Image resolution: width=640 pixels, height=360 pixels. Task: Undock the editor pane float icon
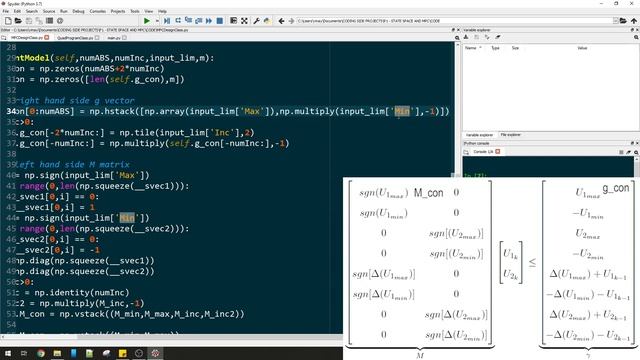tap(453, 30)
